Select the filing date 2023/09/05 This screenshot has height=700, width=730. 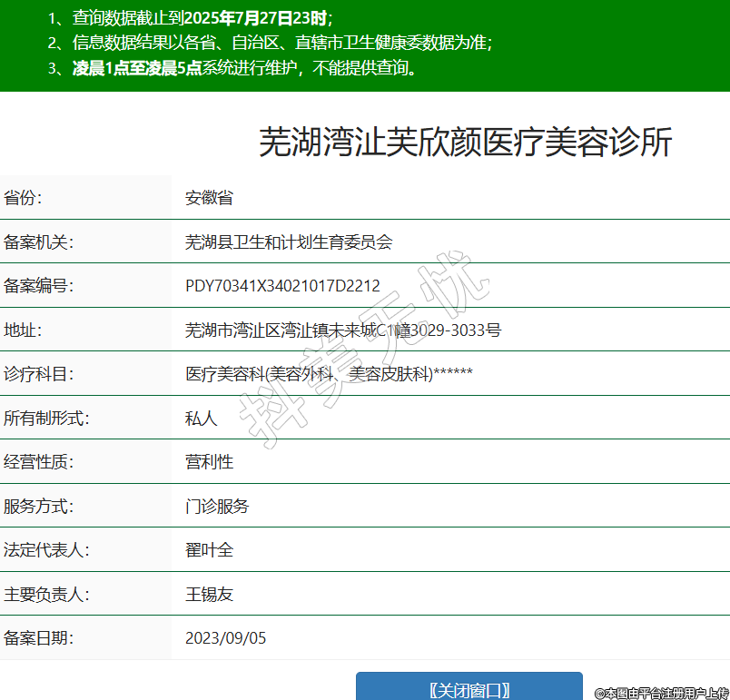(226, 638)
